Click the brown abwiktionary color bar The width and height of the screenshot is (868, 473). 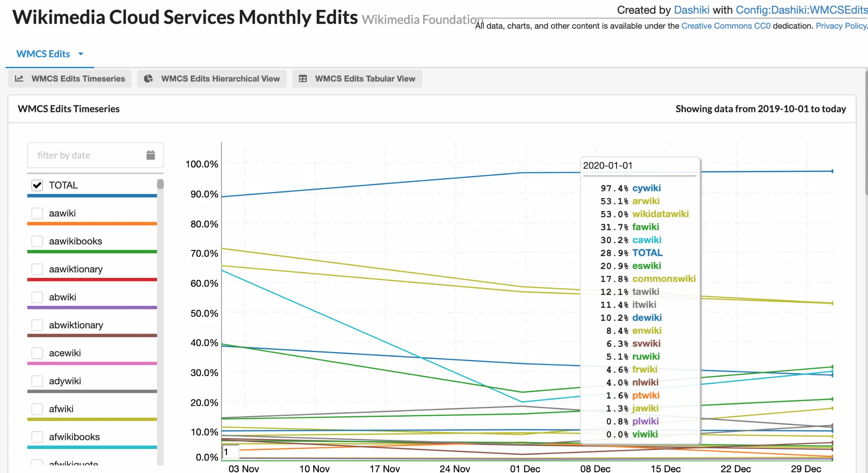[92, 335]
